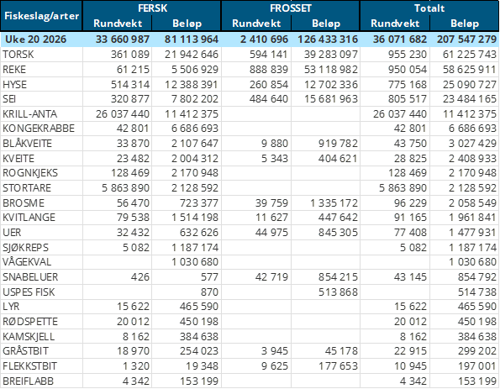Select TORSK fresh amount 21 942 646

(191, 54)
